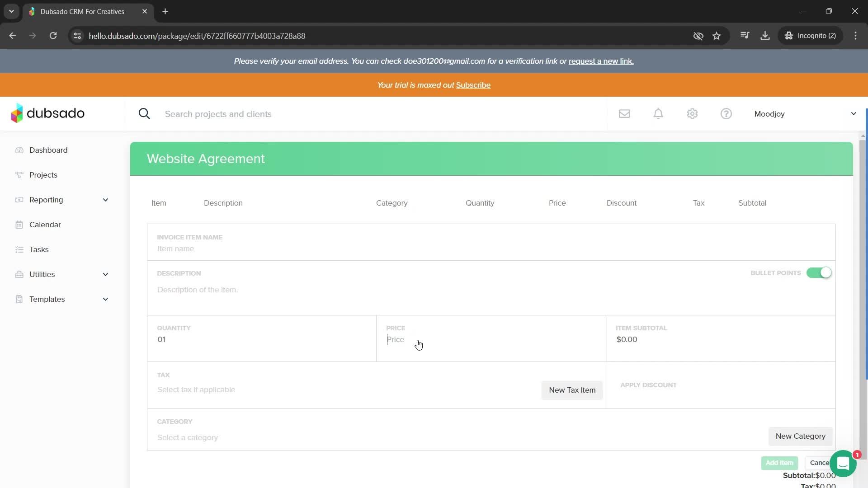Expand the Reporting menu chevron
The width and height of the screenshot is (868, 488).
(x=105, y=200)
